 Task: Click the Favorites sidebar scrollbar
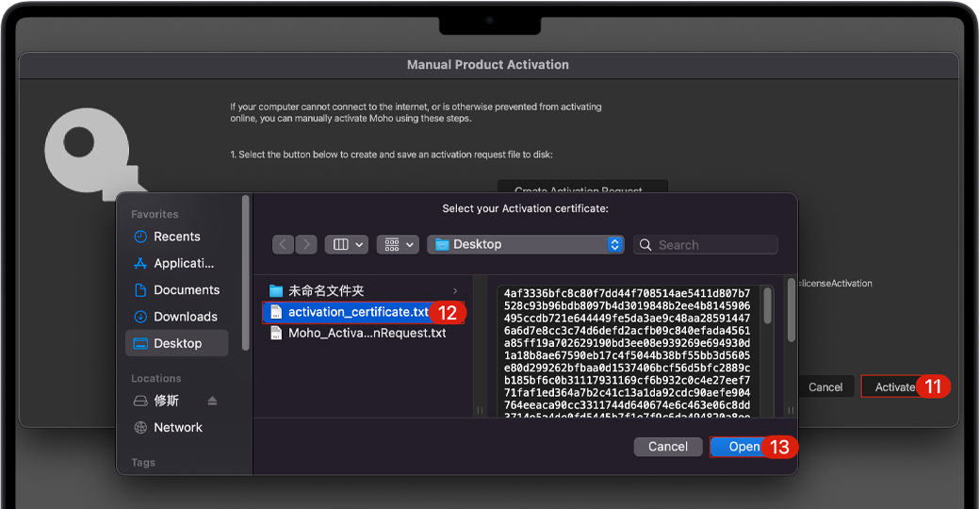(245, 272)
